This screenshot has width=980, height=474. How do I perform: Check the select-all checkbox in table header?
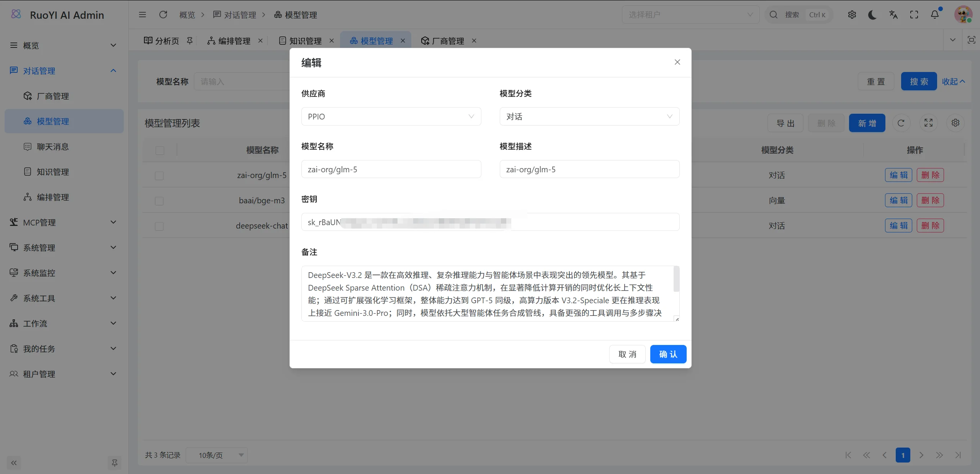pos(159,150)
